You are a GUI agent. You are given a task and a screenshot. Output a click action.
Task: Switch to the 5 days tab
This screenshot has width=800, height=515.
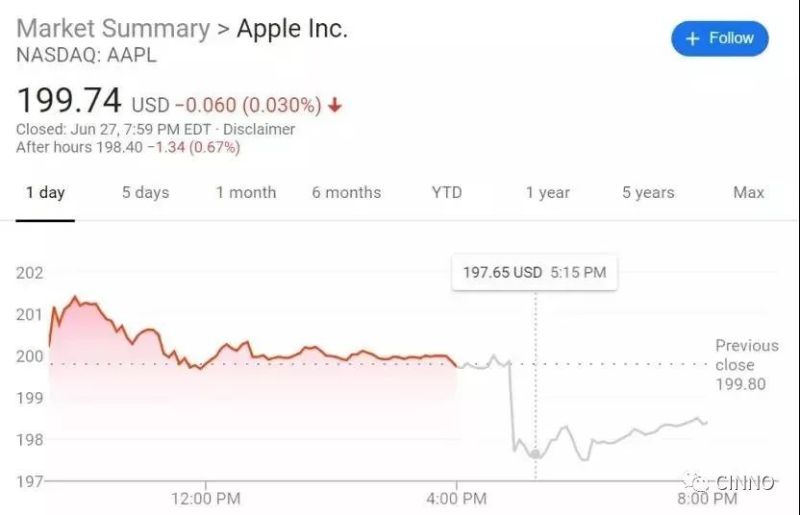point(145,192)
